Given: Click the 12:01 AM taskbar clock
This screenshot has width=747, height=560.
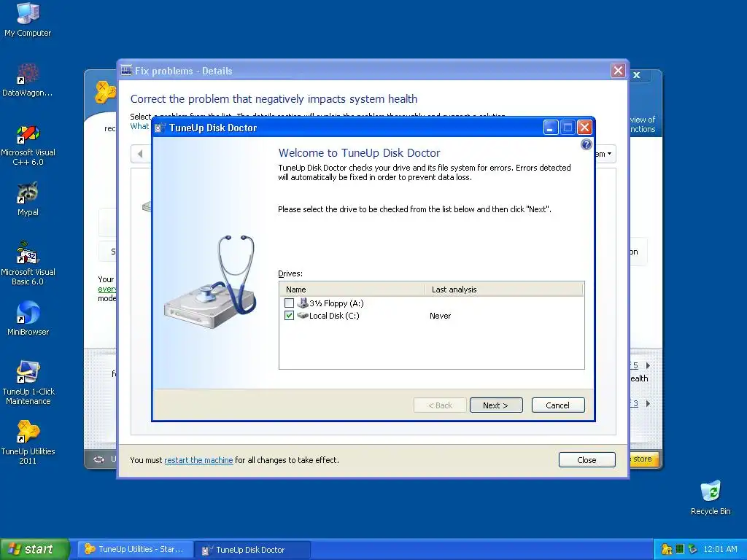Looking at the screenshot, I should pos(720,549).
